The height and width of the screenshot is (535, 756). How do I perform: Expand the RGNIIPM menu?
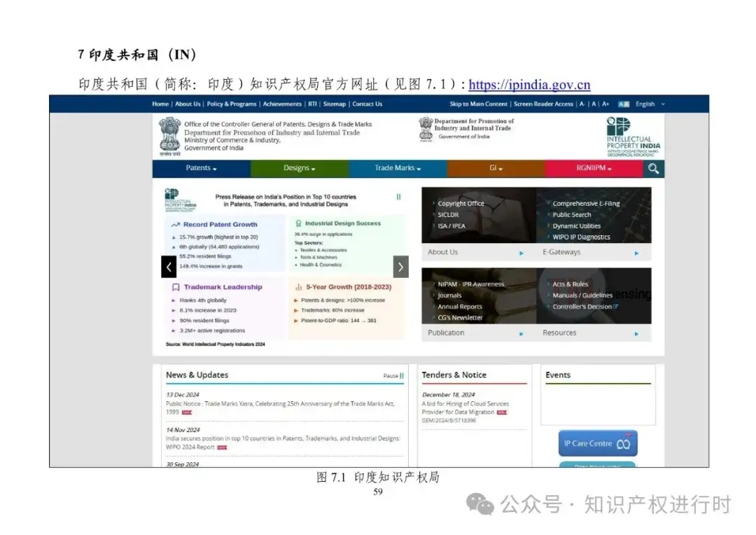click(x=594, y=168)
